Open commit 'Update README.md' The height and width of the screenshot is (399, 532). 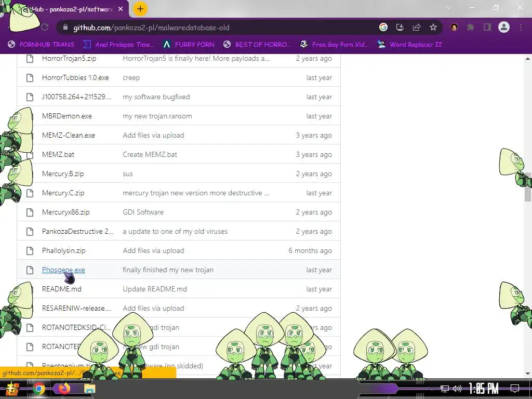[155, 289]
